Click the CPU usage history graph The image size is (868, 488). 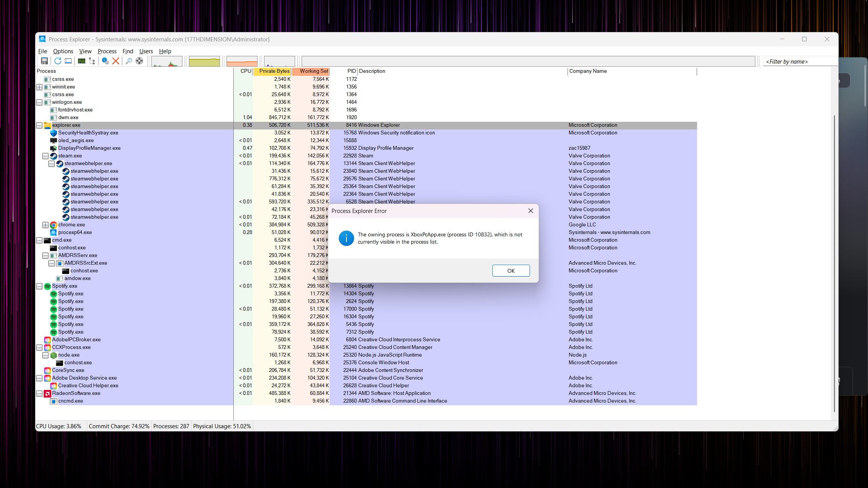click(167, 61)
